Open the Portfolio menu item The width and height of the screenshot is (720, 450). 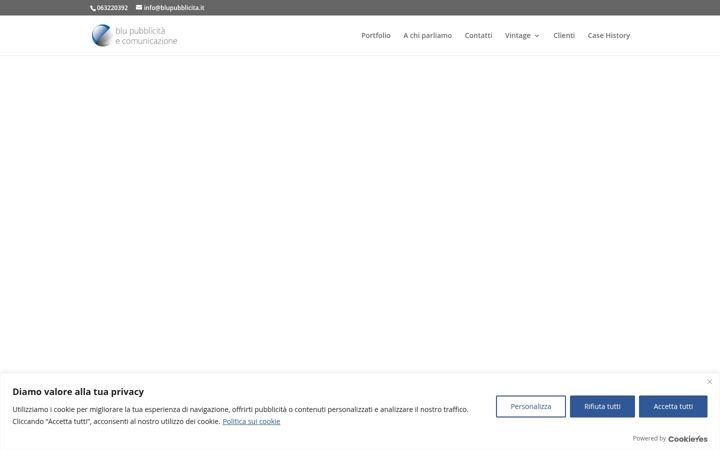click(376, 35)
